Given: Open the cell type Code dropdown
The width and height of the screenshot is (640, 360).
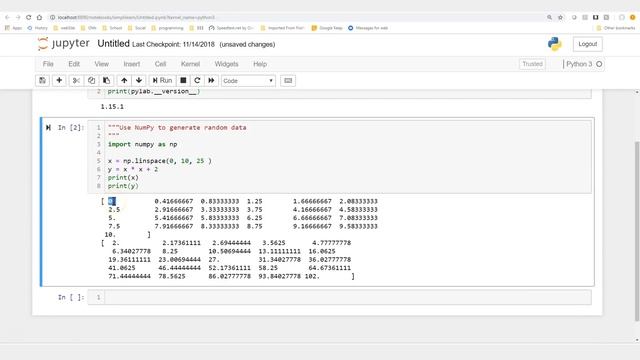Looking at the screenshot, I should point(248,81).
